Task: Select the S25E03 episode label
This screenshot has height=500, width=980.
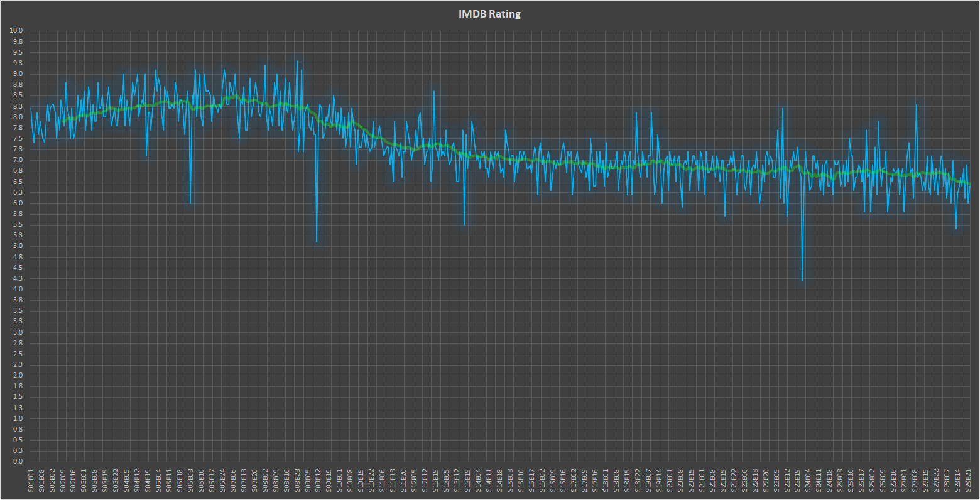Action: 840,481
